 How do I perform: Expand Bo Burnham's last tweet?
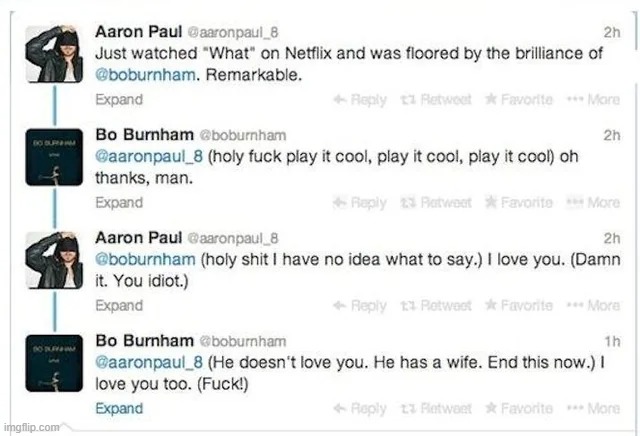click(119, 409)
